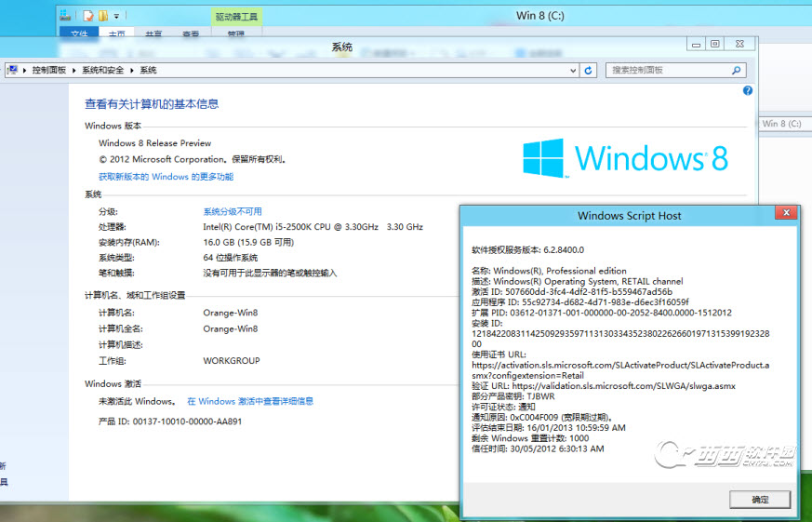Image resolution: width=812 pixels, height=522 pixels.
Task: Click the 通知原因 0xC004F009 line
Action: tap(543, 418)
